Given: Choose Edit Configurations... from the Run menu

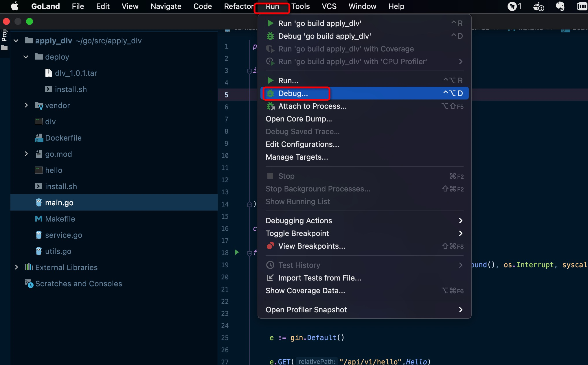Looking at the screenshot, I should click(x=302, y=144).
